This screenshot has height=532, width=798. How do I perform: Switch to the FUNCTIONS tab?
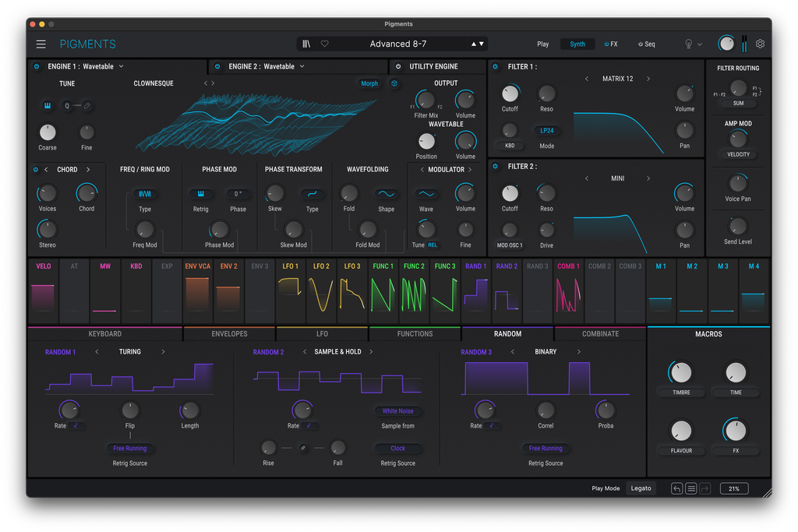pyautogui.click(x=415, y=334)
